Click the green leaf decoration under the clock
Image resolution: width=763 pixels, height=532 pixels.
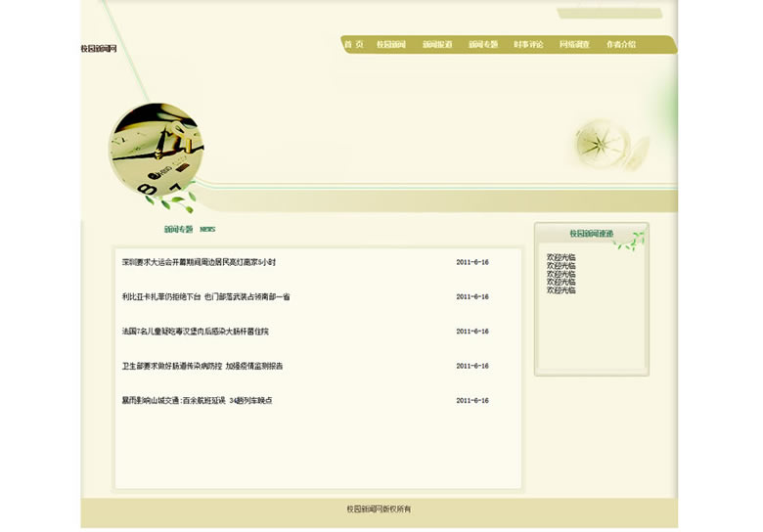(x=170, y=202)
